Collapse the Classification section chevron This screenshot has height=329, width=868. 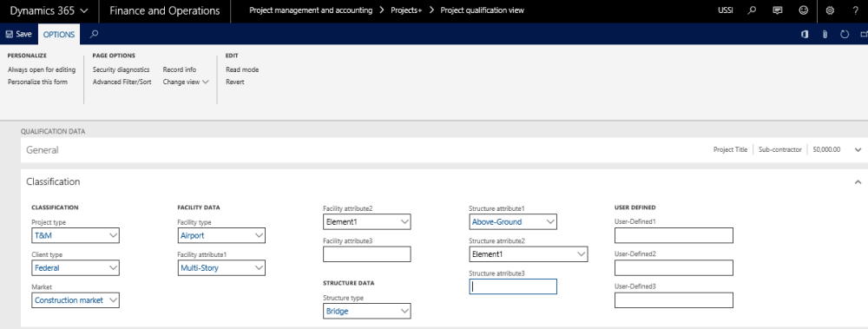click(858, 181)
